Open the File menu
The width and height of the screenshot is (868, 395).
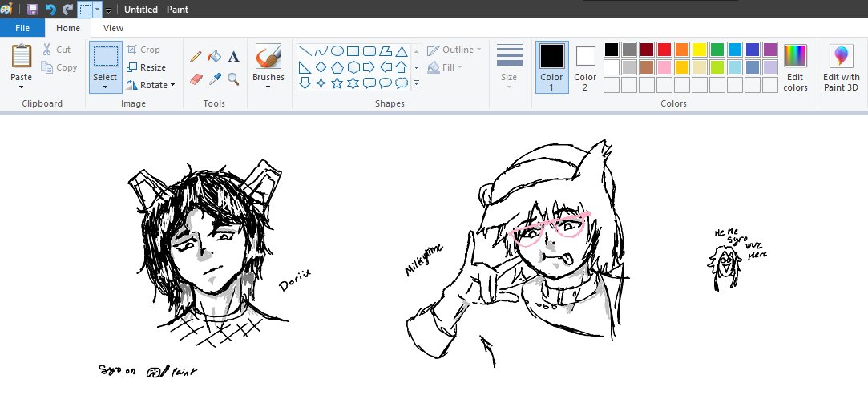(22, 28)
